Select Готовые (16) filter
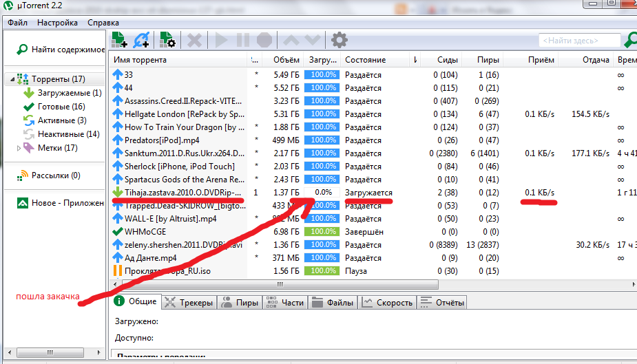The image size is (637, 364). pos(54,107)
